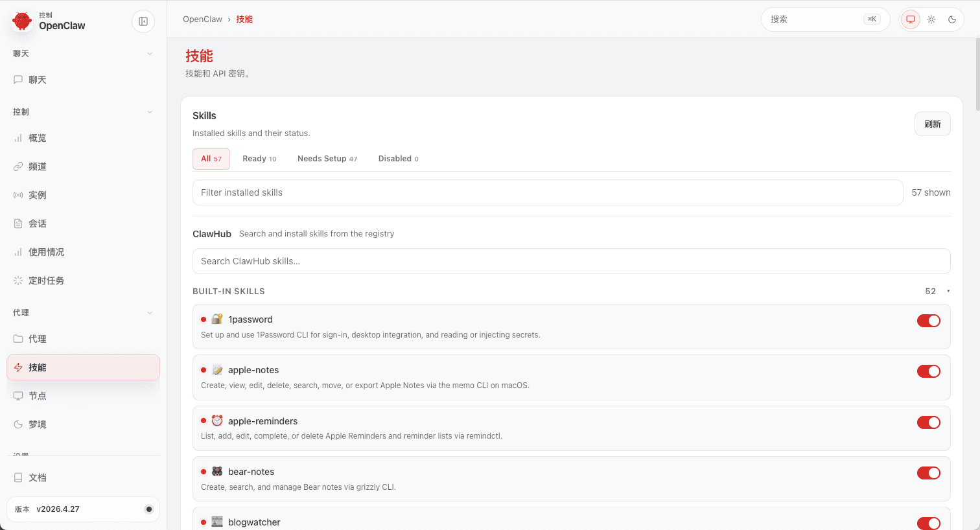Click the version status dot indicator

149,509
